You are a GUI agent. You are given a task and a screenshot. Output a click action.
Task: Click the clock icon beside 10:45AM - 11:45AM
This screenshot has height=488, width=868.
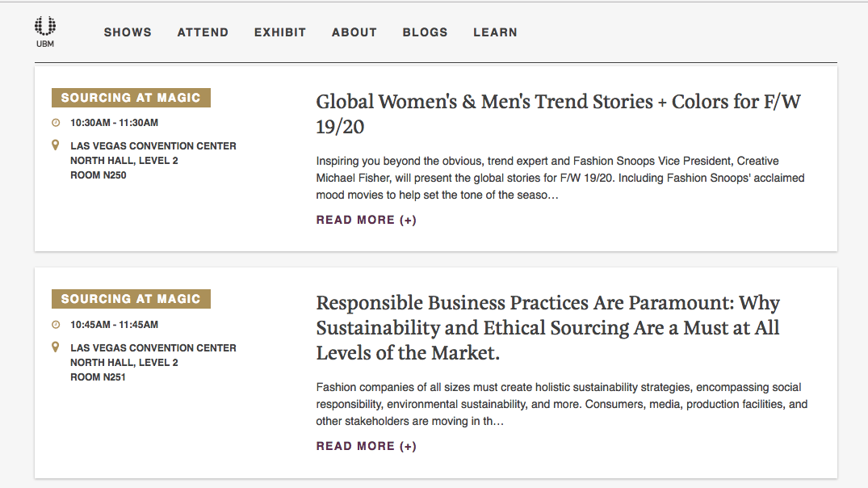pyautogui.click(x=56, y=325)
